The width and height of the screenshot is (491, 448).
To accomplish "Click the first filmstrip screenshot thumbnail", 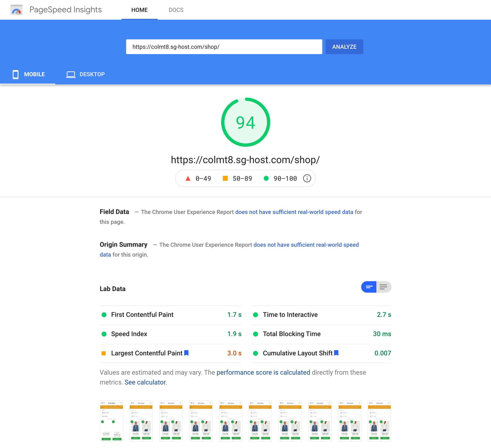I will pyautogui.click(x=112, y=421).
